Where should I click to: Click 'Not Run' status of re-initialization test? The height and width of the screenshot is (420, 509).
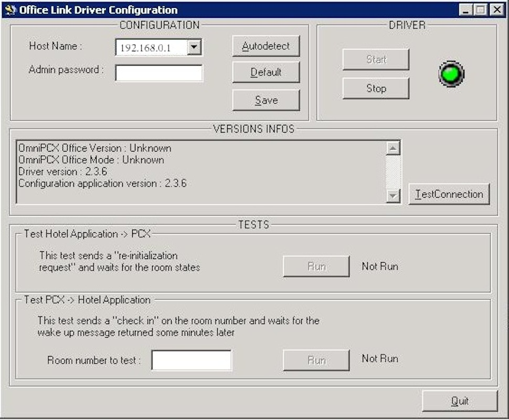[x=380, y=266]
